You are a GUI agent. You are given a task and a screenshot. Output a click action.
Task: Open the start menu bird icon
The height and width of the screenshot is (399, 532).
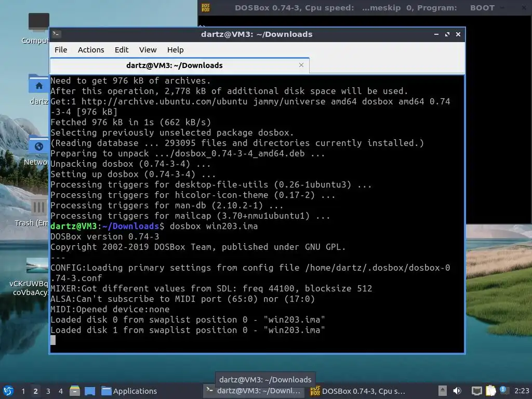coord(8,391)
